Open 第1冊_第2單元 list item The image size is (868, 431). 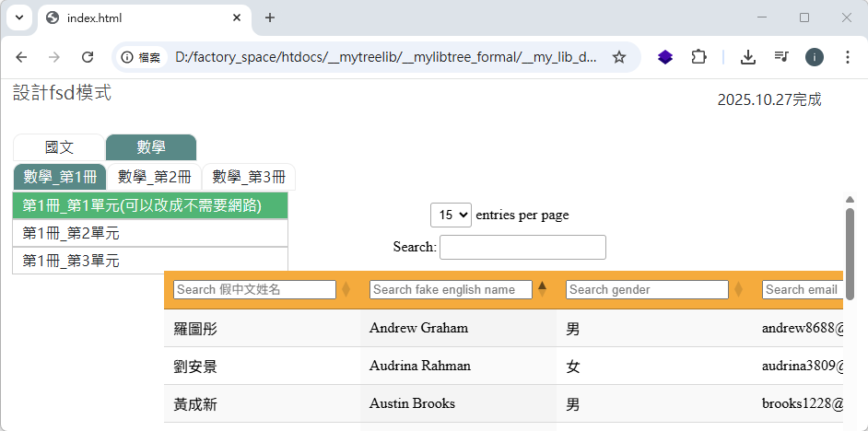(x=150, y=233)
